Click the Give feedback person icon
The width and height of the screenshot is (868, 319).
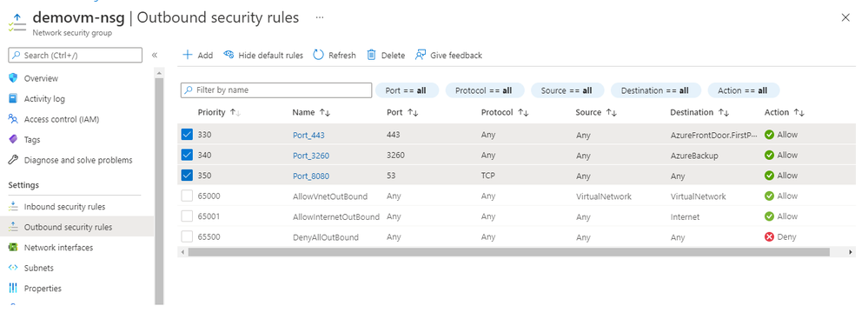[421, 55]
